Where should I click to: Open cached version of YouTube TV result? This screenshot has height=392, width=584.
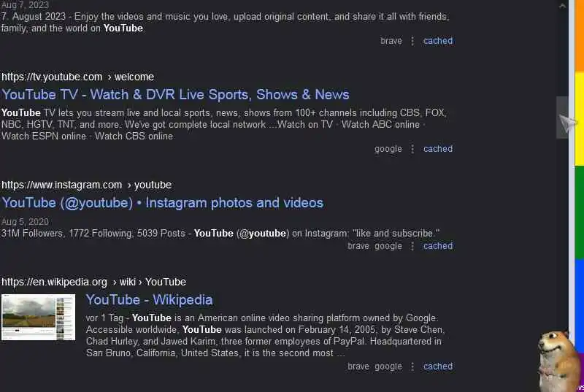(x=438, y=148)
